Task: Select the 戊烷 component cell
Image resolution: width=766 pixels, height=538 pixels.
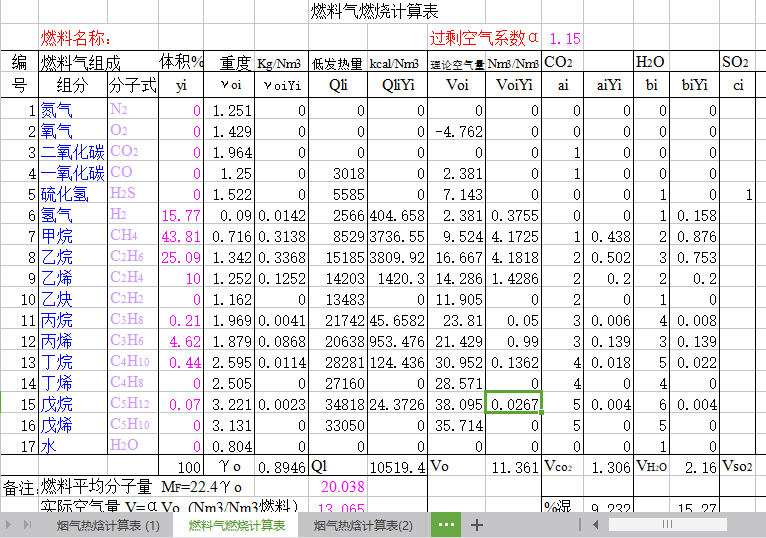Action: pyautogui.click(x=73, y=404)
